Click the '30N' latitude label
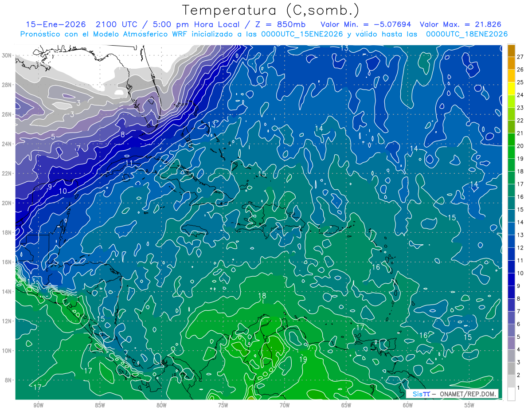The height and width of the screenshot is (411, 532). click(x=8, y=55)
